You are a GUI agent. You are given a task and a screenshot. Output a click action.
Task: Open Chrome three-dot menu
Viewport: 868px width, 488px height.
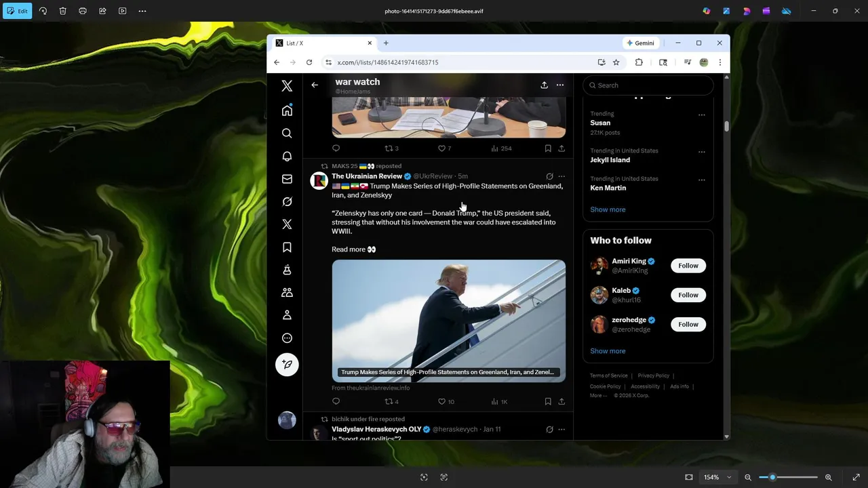pyautogui.click(x=719, y=62)
